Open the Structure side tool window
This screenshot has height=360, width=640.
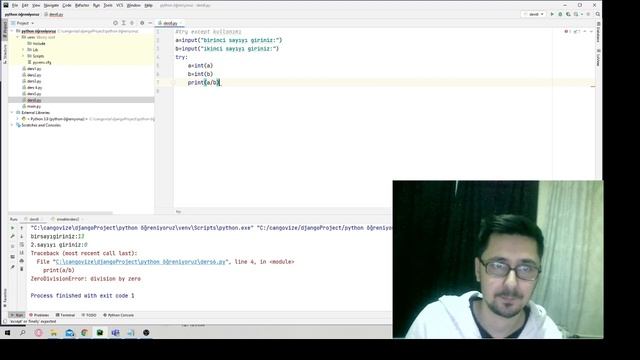coord(5,53)
